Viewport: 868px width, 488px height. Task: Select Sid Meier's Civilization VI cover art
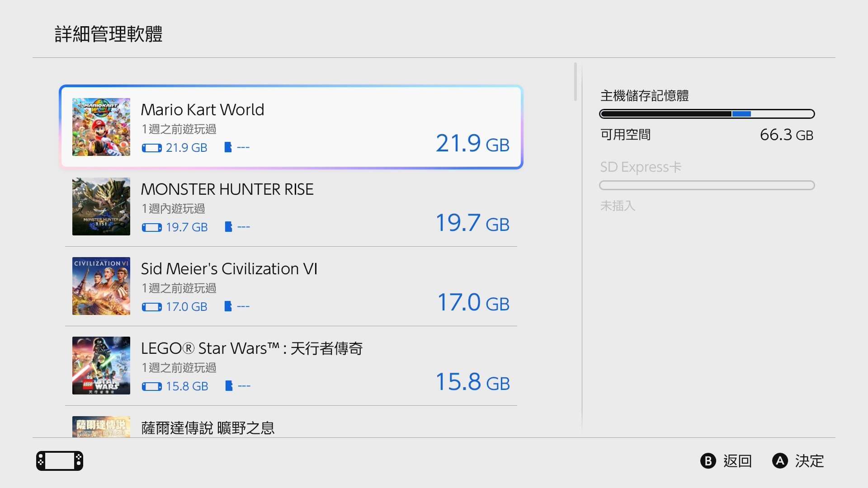point(101,286)
